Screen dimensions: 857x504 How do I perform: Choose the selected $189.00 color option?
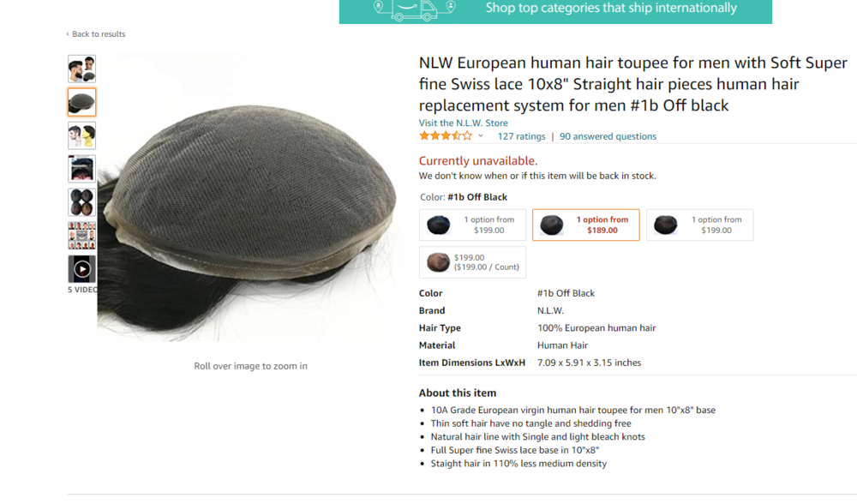pyautogui.click(x=585, y=225)
